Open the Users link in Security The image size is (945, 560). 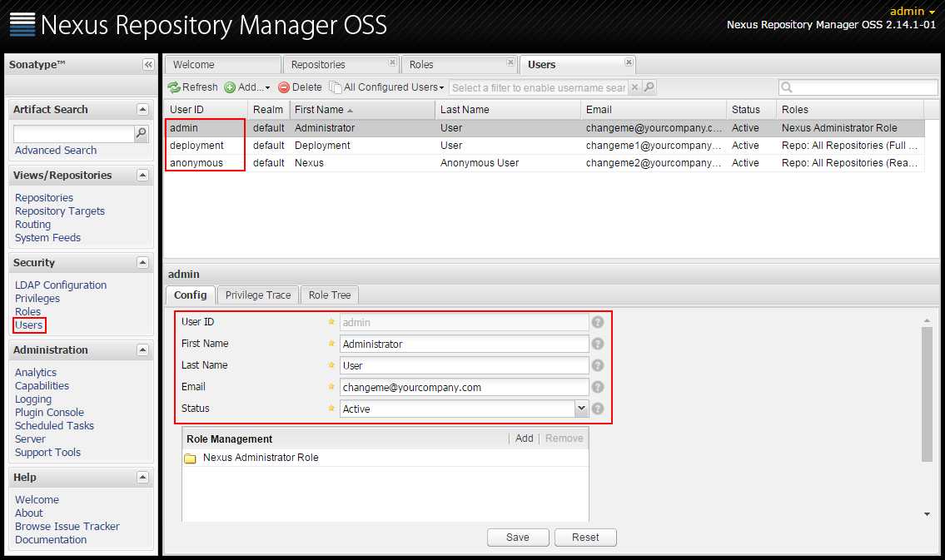pos(29,325)
